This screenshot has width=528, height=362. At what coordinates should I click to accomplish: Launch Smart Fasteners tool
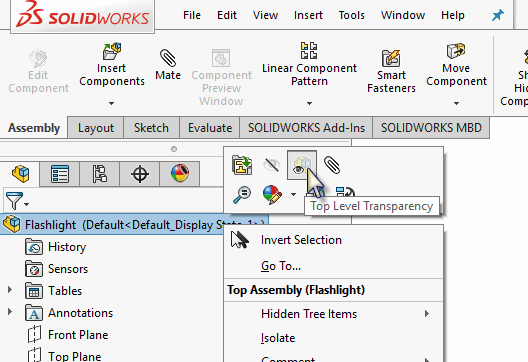pos(391,71)
